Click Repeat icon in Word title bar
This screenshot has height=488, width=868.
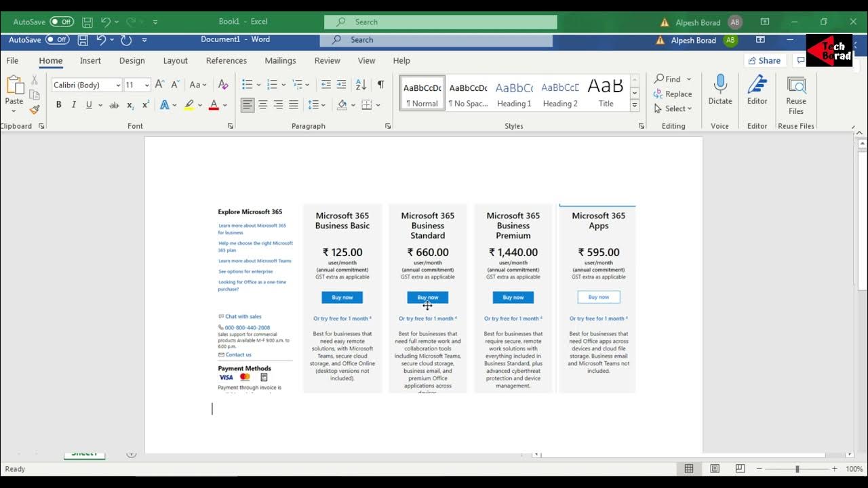(126, 40)
